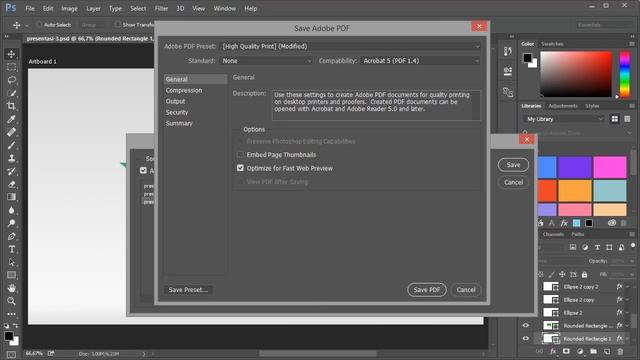Image resolution: width=640 pixels, height=360 pixels.
Task: Switch to the Adjustments tab
Action: click(563, 106)
